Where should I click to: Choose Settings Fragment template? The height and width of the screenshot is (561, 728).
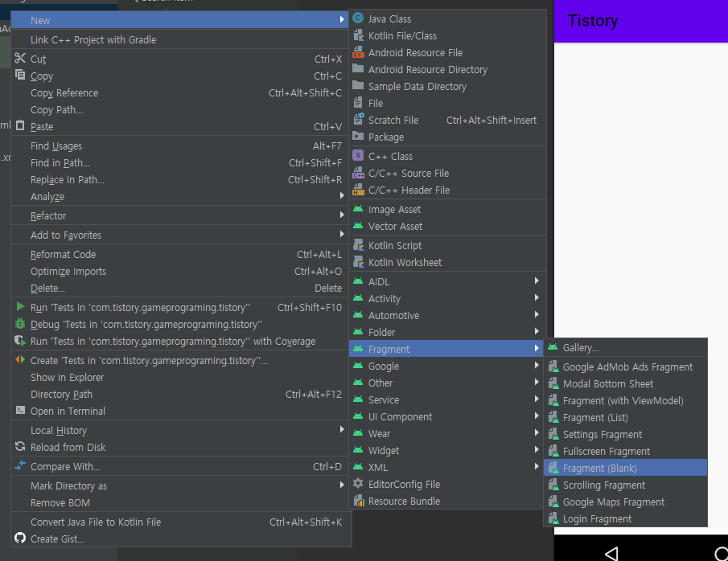(x=625, y=434)
